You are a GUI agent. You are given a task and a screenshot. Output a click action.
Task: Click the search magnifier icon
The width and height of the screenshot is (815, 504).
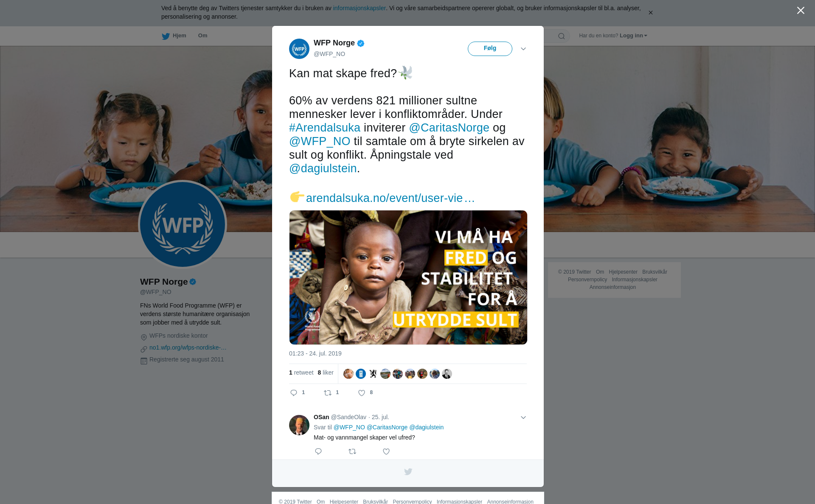(561, 36)
